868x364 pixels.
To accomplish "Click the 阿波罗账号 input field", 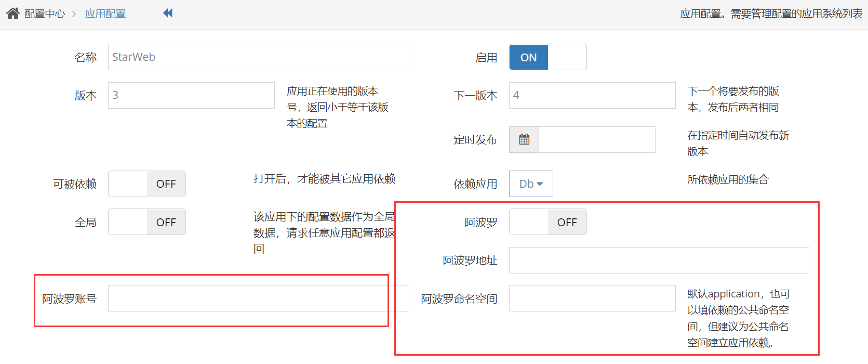I will pyautogui.click(x=258, y=298).
